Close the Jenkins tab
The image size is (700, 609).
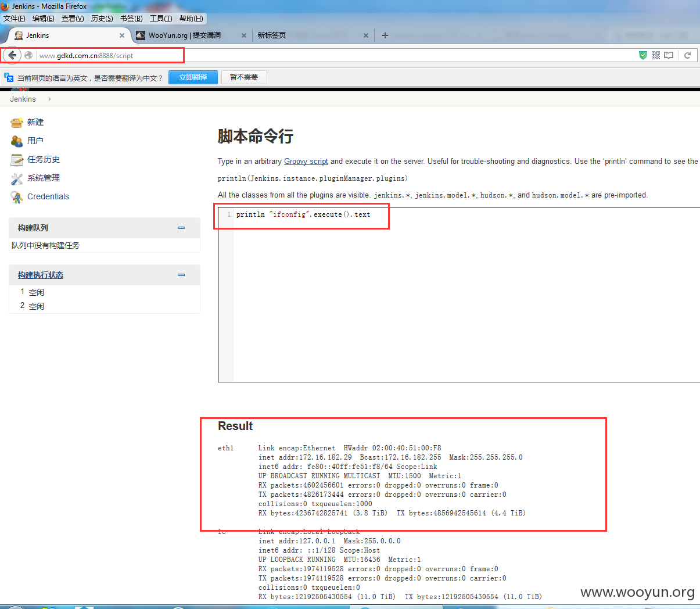122,35
